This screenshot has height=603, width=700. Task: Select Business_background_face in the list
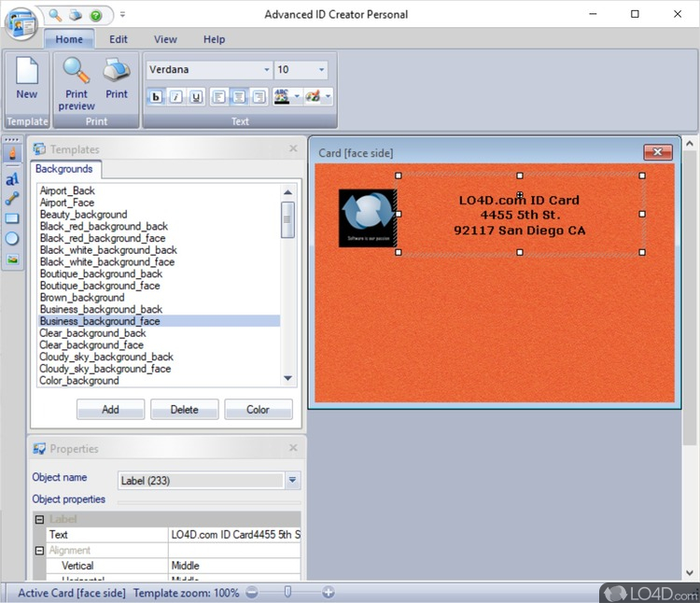[x=160, y=321]
